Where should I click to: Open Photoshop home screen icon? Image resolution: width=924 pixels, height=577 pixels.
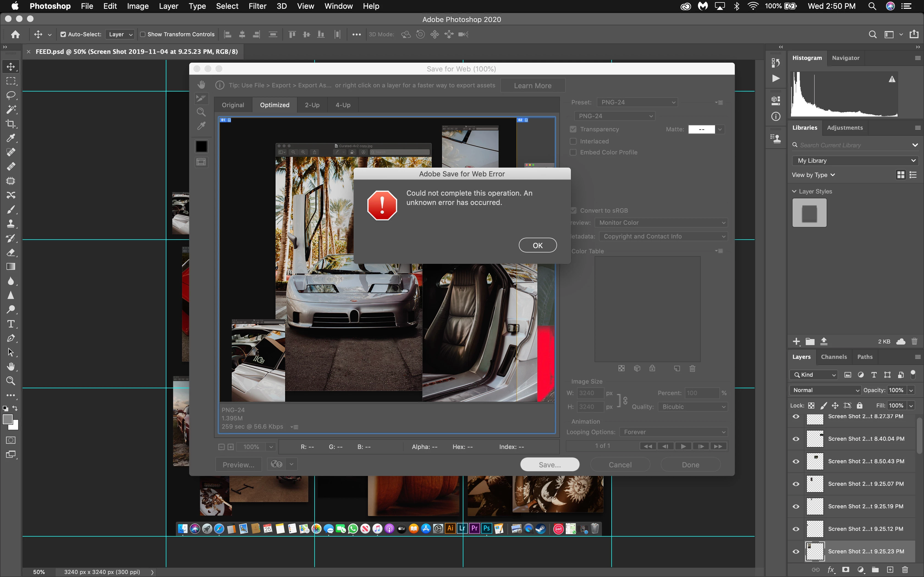[15, 34]
